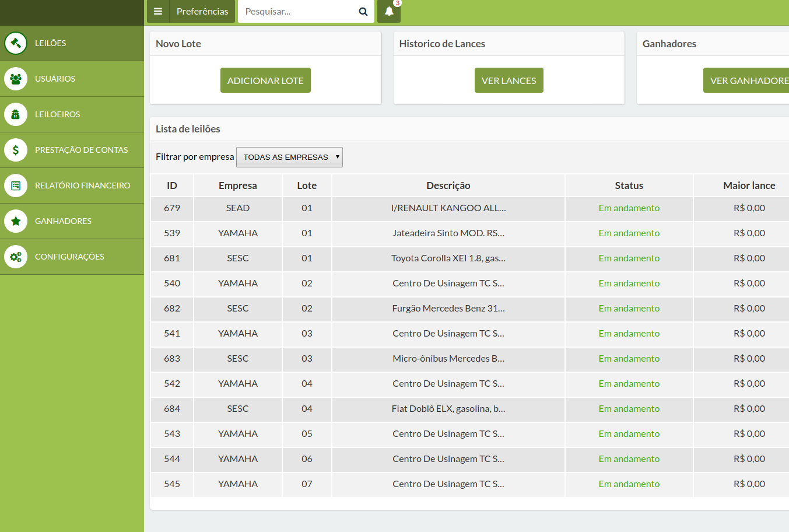The image size is (789, 532).
Task: Select Micro-ônibus Mercedes description
Action: [448, 359]
